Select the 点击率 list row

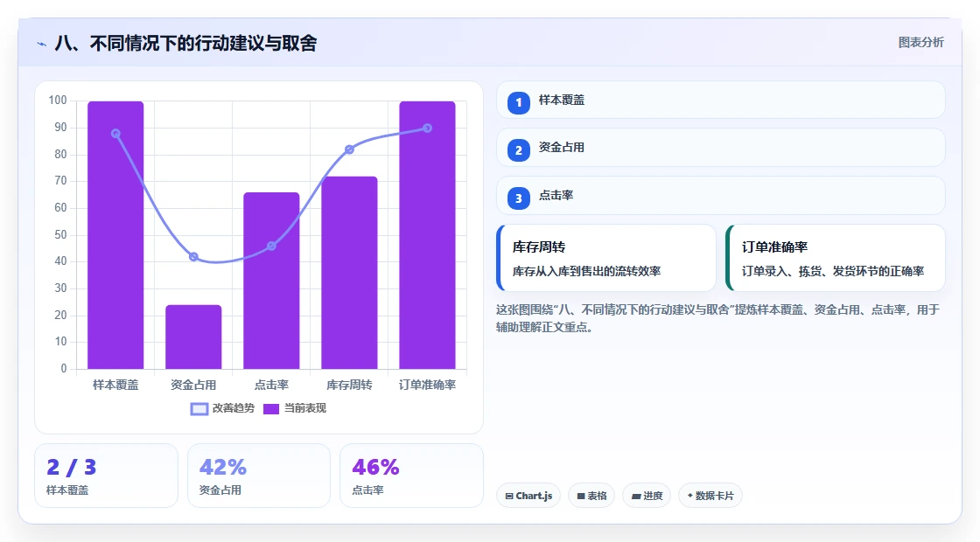[x=721, y=196]
